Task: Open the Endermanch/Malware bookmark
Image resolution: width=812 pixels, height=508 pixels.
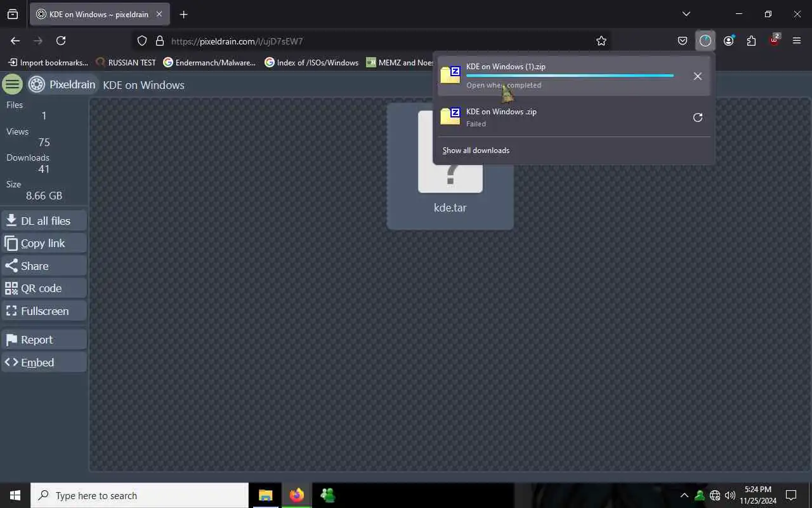Action: pyautogui.click(x=209, y=62)
